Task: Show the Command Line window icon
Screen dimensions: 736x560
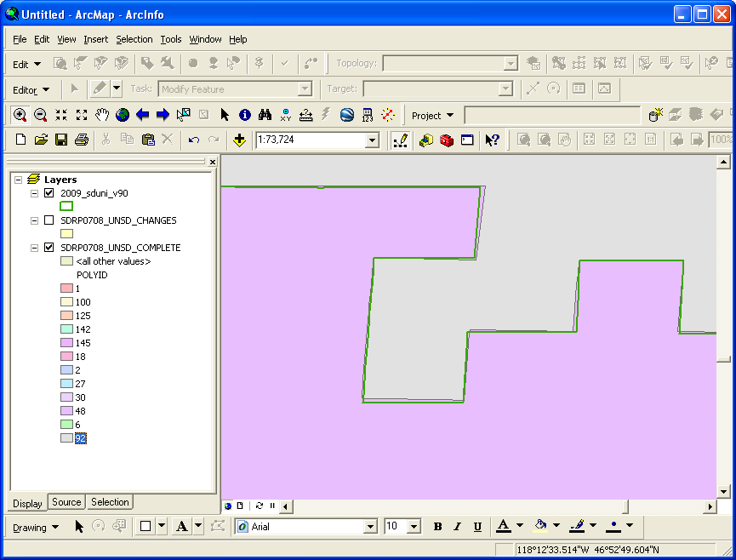Action: click(x=467, y=140)
